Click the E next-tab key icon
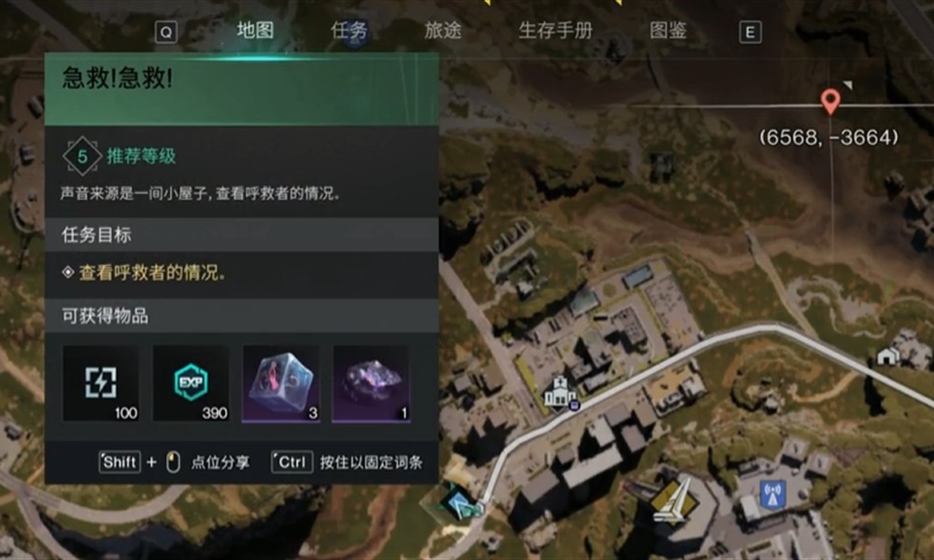Screen dimensions: 934x560 pos(750,32)
